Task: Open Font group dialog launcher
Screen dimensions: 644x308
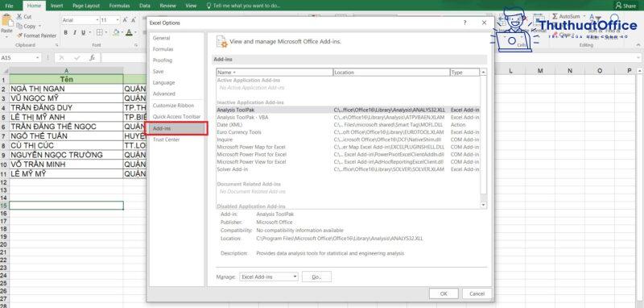Action: coord(135,45)
